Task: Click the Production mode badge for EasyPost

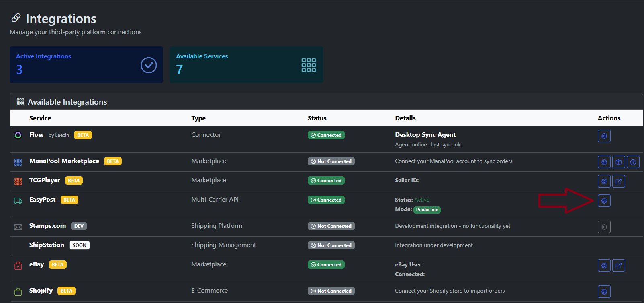Action: click(x=427, y=210)
